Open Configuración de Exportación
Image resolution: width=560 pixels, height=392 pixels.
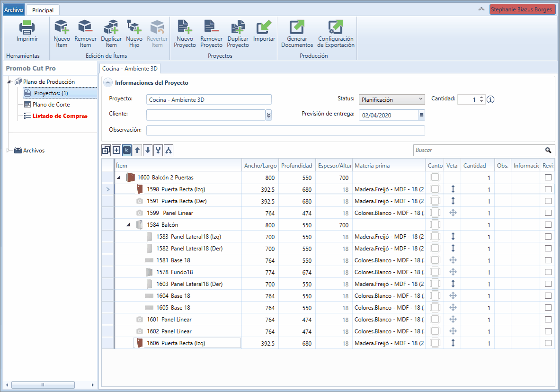pos(336,34)
